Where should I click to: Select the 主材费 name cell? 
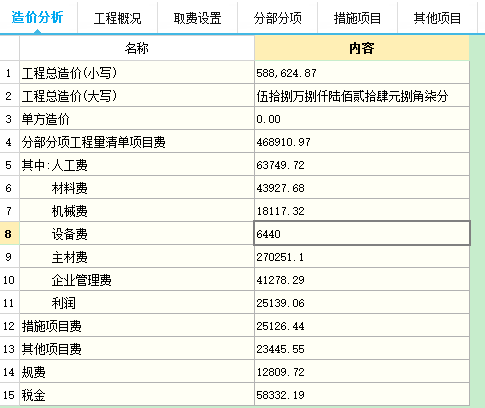137,257
